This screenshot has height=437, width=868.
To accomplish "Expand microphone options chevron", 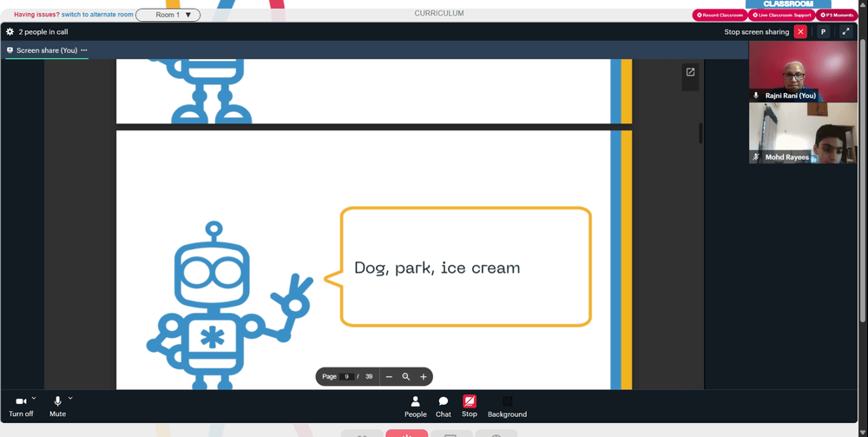I will coord(70,398).
